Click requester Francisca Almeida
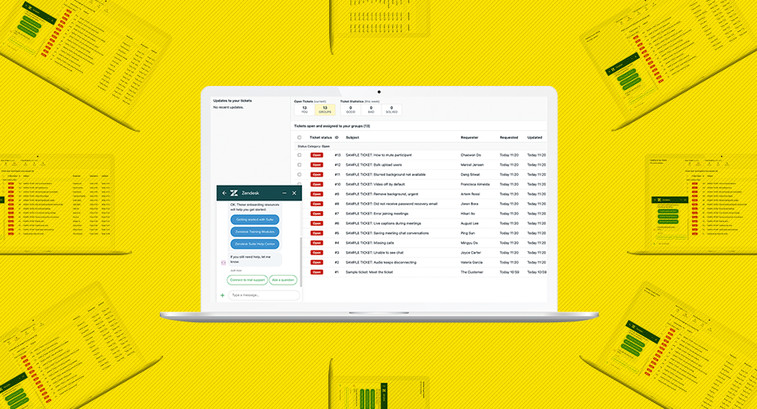Image resolution: width=757 pixels, height=409 pixels. coord(475,184)
